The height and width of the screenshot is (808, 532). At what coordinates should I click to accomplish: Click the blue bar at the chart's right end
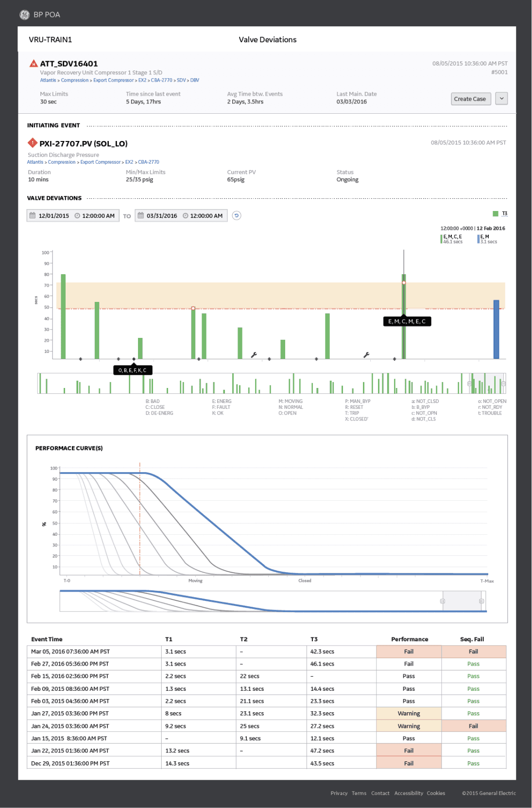pyautogui.click(x=497, y=330)
